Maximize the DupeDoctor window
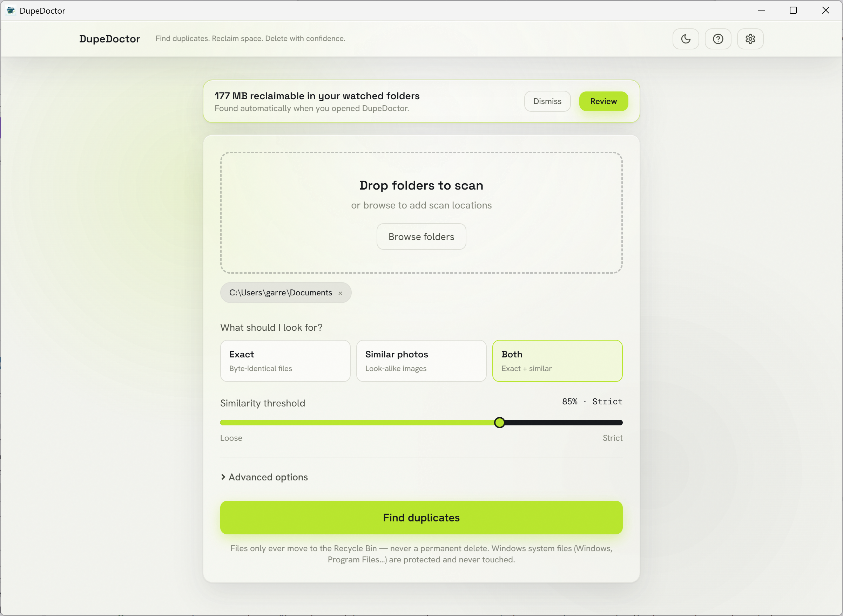The height and width of the screenshot is (616, 843). [x=793, y=11]
